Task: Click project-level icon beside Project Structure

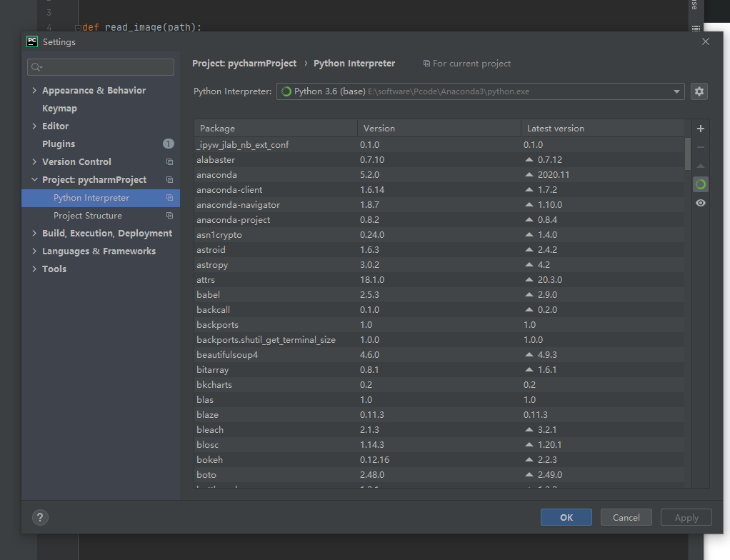Action: pyautogui.click(x=169, y=216)
